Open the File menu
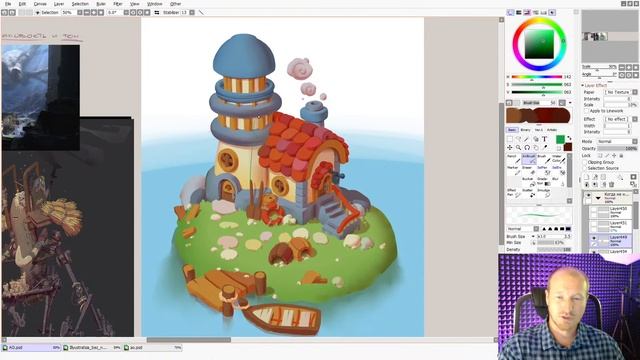 (8, 4)
